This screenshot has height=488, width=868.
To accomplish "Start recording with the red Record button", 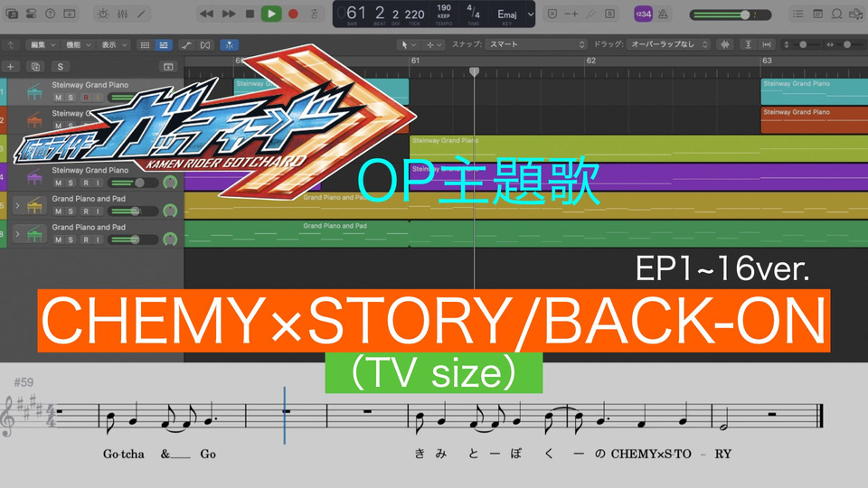I will pos(293,14).
